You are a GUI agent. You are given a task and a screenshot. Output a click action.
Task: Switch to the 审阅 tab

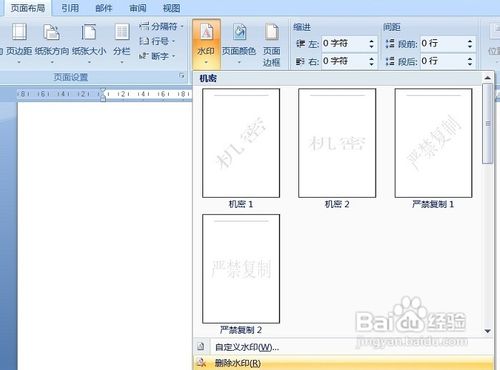pyautogui.click(x=138, y=8)
